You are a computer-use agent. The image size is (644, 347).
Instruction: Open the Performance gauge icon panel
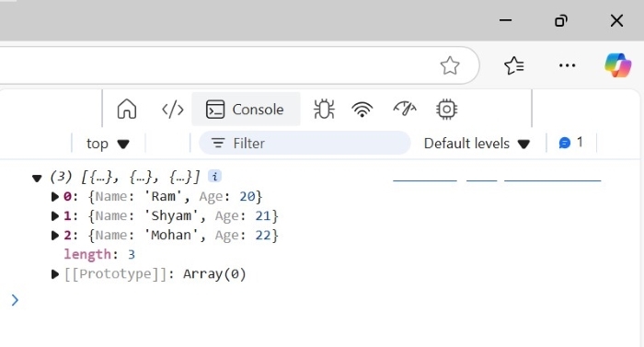(405, 110)
